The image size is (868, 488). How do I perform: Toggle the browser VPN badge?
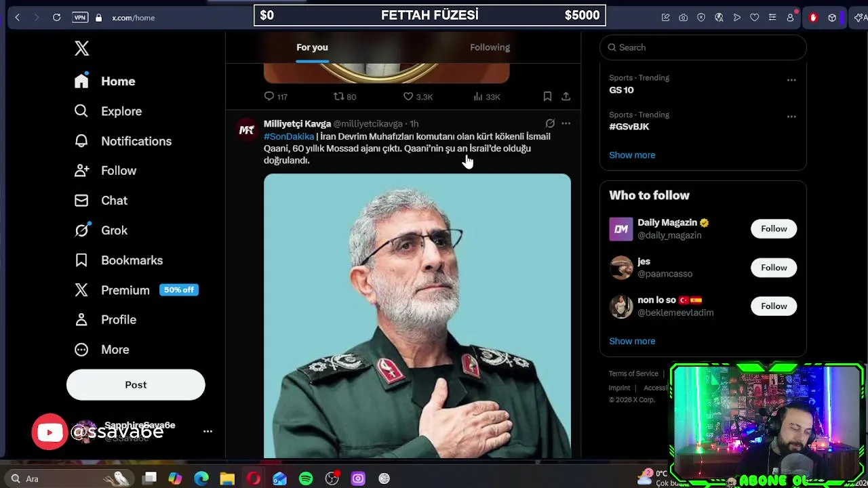80,18
